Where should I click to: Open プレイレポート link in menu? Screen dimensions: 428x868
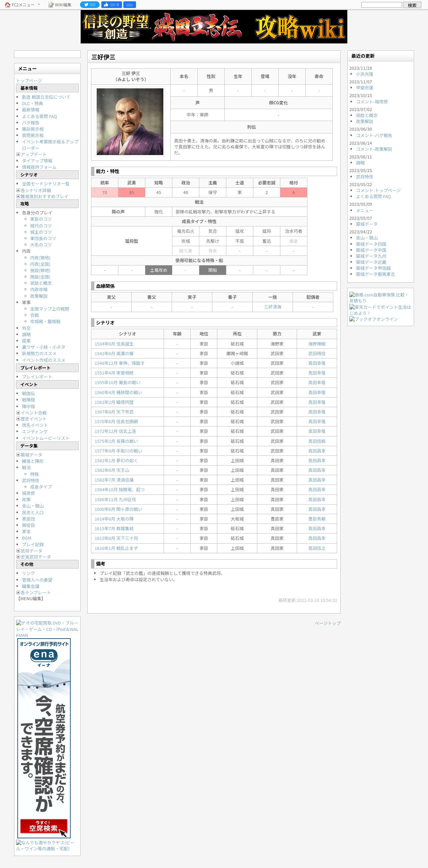click(x=37, y=377)
